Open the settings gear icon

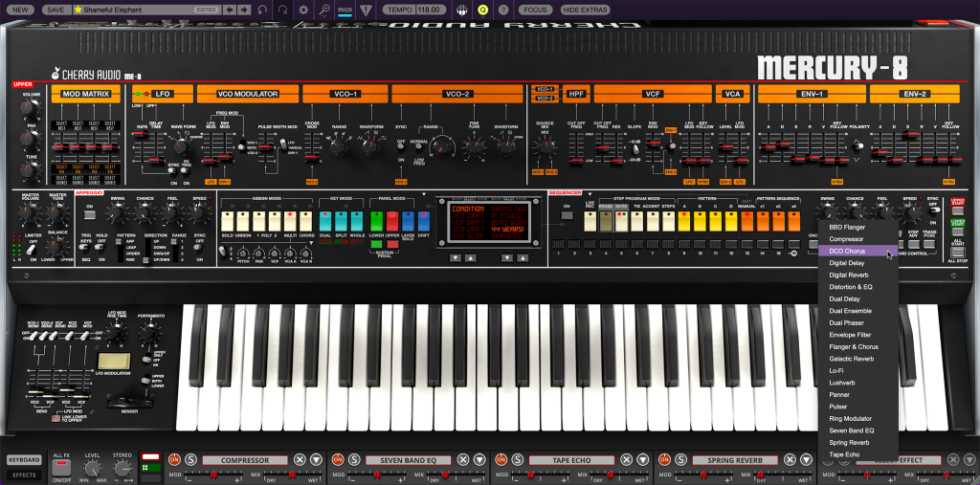point(303,10)
